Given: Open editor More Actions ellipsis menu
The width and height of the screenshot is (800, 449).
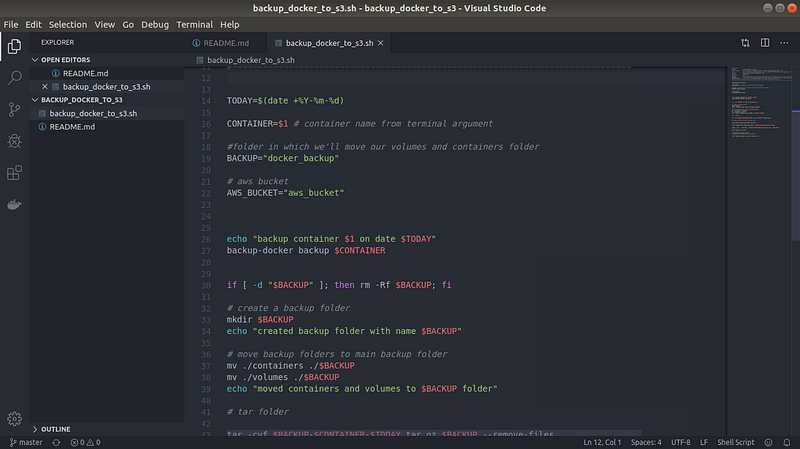Looking at the screenshot, I should tap(784, 43).
